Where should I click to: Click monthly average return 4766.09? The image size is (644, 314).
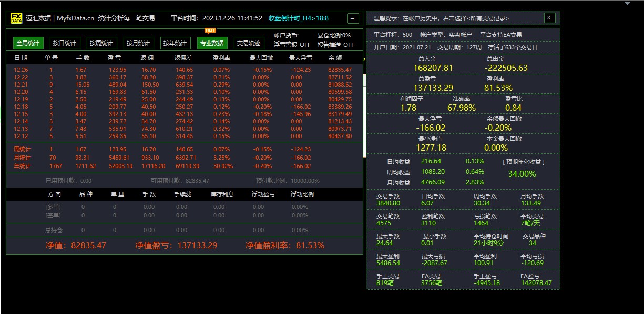(x=433, y=182)
